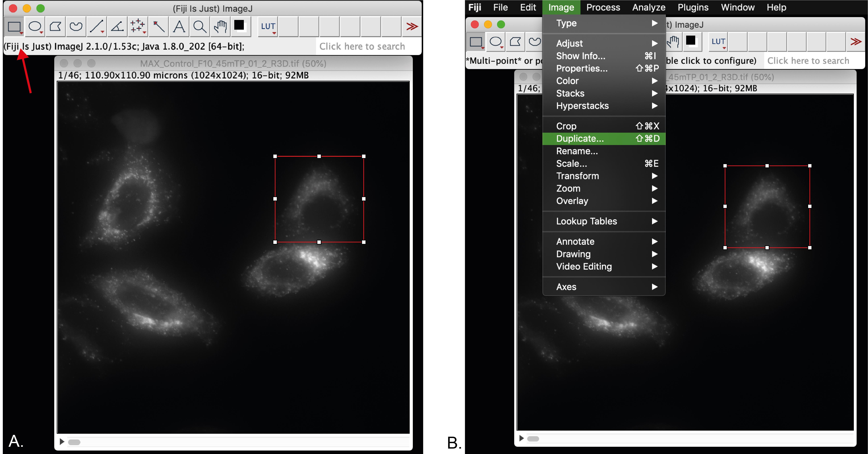The height and width of the screenshot is (454, 868).
Task: Open the Window menu
Action: (738, 7)
